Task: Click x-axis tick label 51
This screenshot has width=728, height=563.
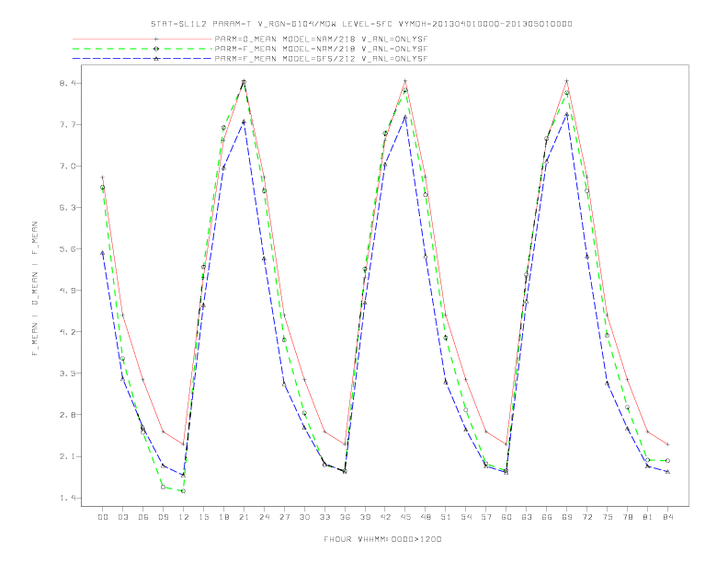Action: pyautogui.click(x=446, y=517)
